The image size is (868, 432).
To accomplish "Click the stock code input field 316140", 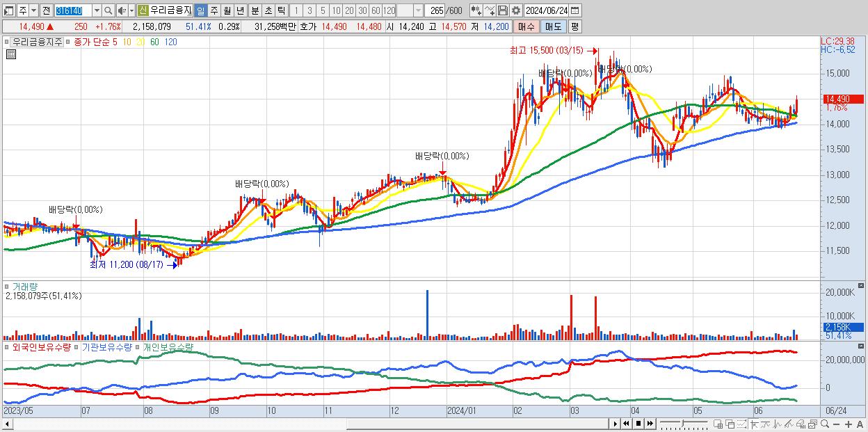I will coord(73,10).
